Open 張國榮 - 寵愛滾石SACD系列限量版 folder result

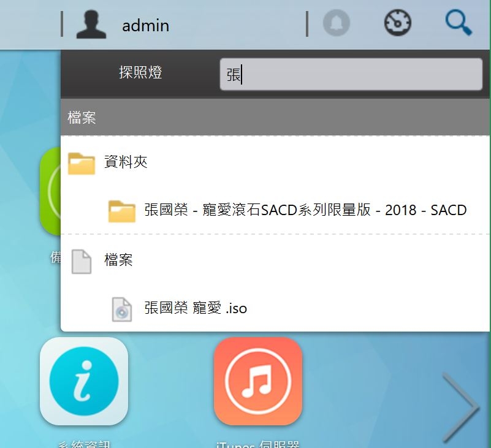click(305, 210)
